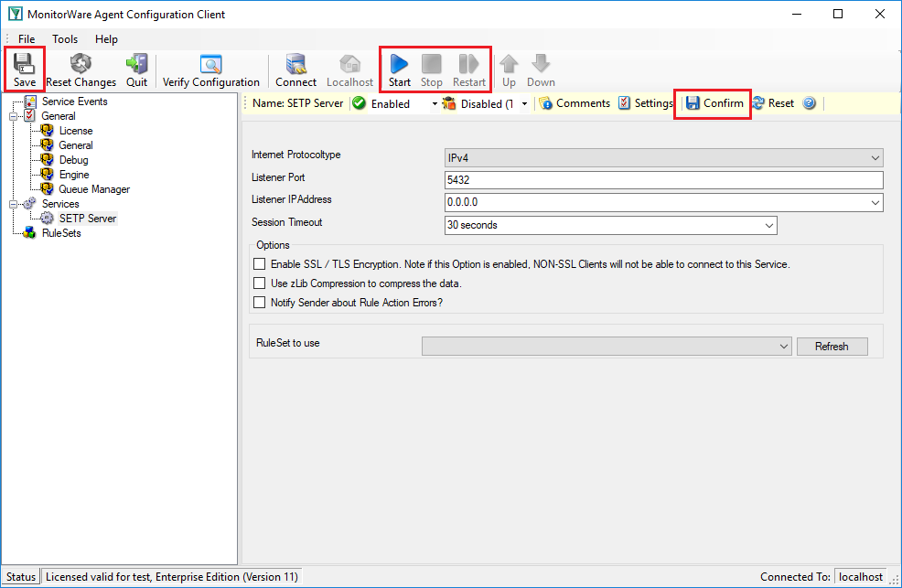This screenshot has width=902, height=588.
Task: Open the Disabled dropdown arrow
Action: point(524,104)
